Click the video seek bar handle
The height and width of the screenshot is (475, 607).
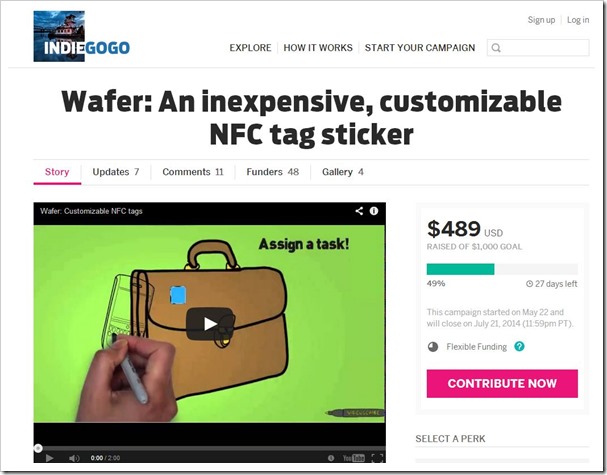coord(38,448)
